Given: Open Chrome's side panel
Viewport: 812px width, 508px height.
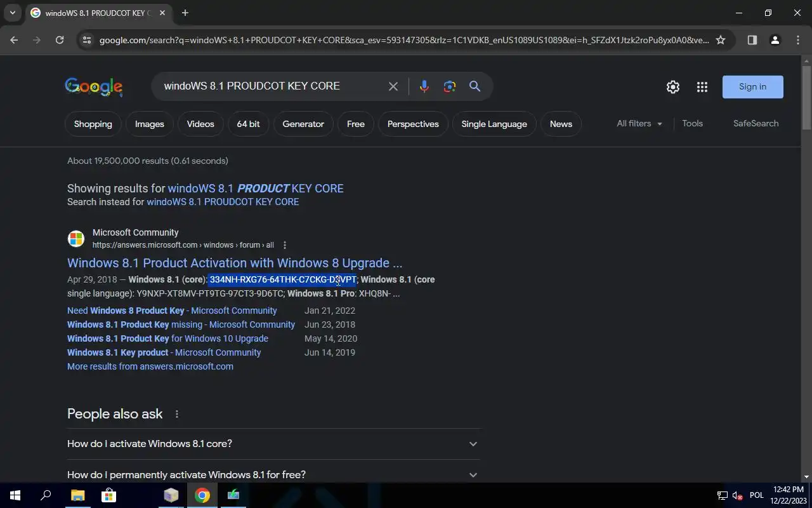Looking at the screenshot, I should tap(752, 40).
